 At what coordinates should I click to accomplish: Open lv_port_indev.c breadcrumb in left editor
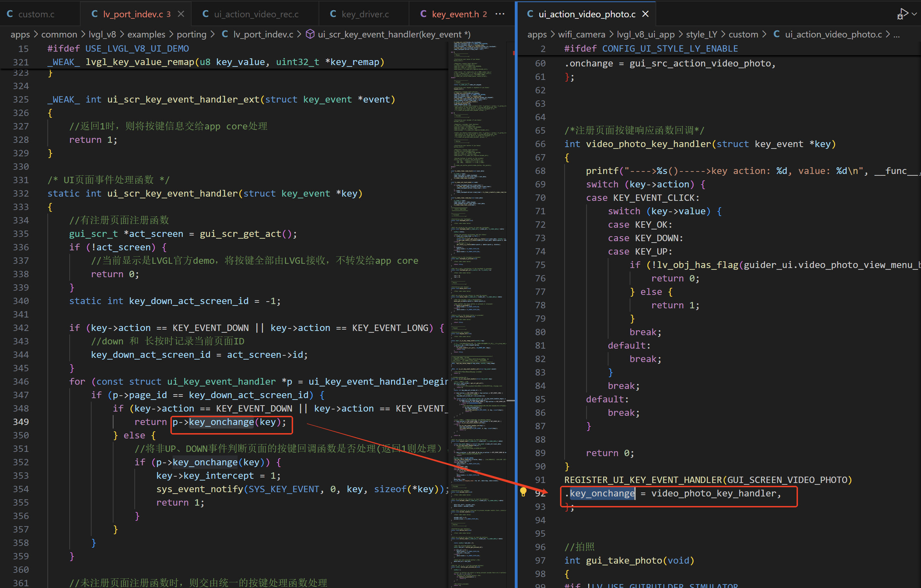(263, 34)
